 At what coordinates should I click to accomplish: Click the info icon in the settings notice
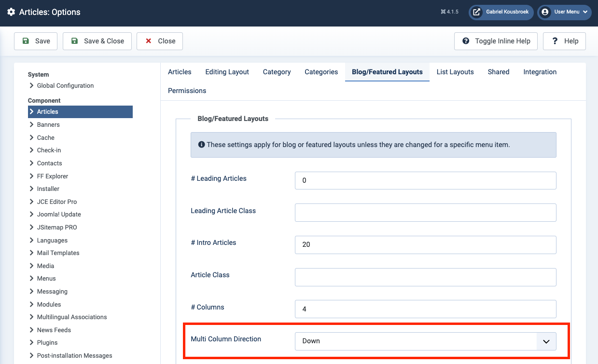point(201,145)
